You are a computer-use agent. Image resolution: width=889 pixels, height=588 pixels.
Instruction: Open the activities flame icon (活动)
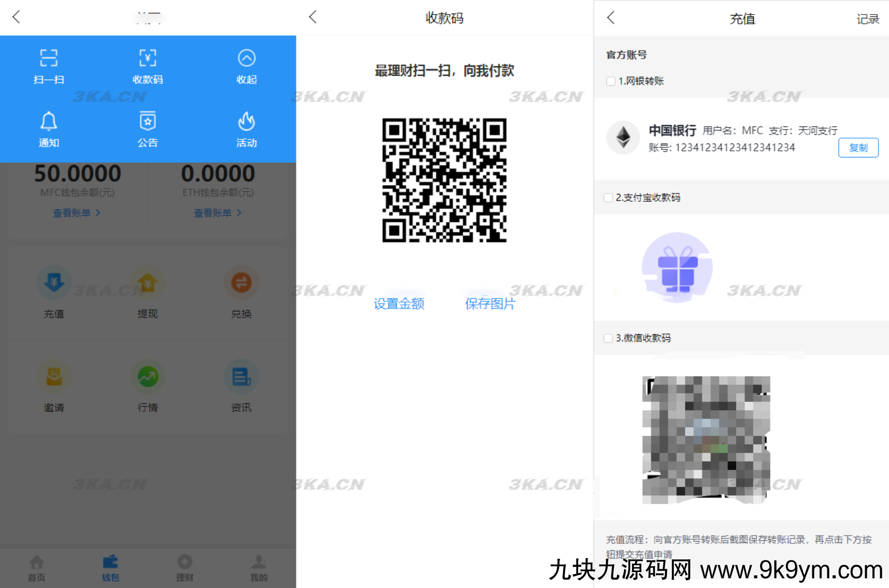coord(246,122)
